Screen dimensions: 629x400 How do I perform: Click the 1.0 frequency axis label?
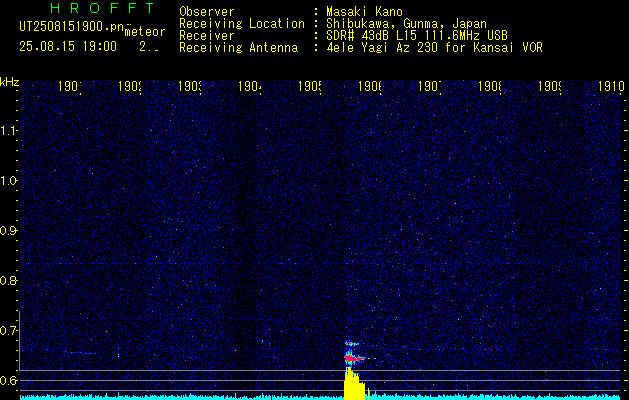9,181
